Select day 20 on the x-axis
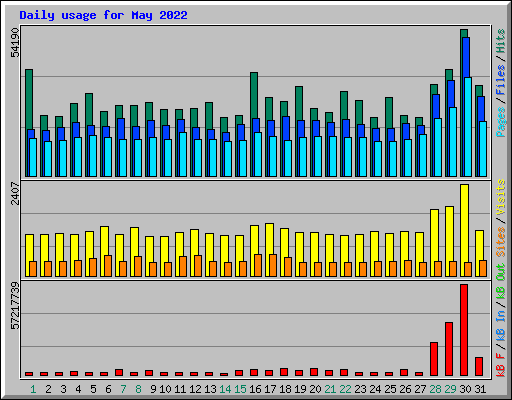The width and height of the screenshot is (512, 400). (x=315, y=389)
